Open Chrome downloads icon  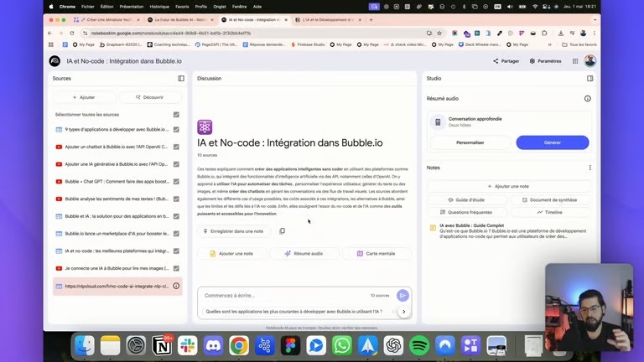[561, 34]
